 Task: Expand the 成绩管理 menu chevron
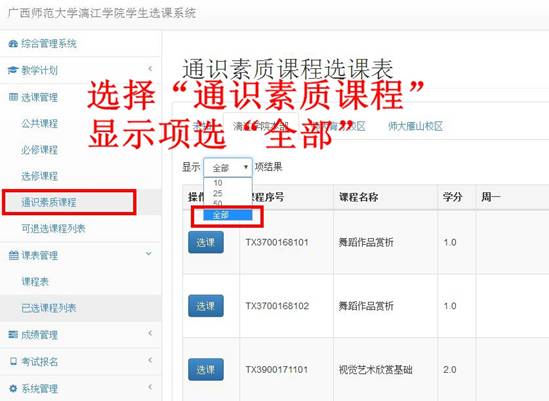pyautogui.click(x=150, y=333)
